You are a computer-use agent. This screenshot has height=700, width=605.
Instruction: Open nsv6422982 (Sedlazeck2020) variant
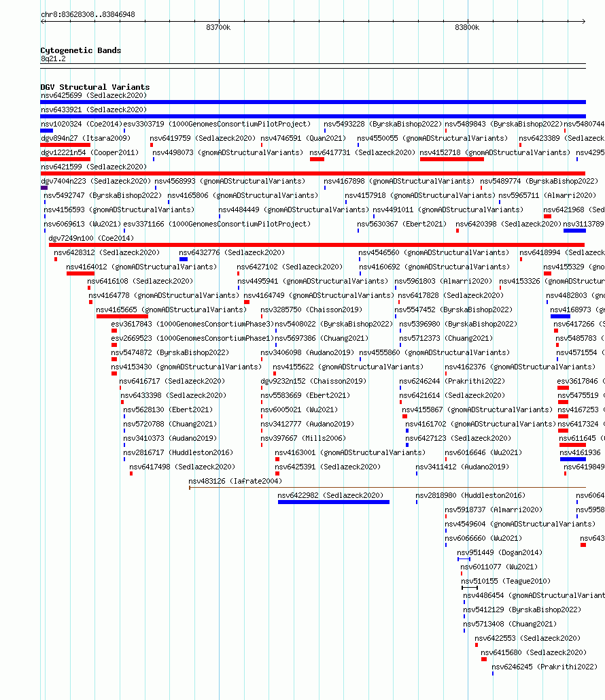coord(330,495)
